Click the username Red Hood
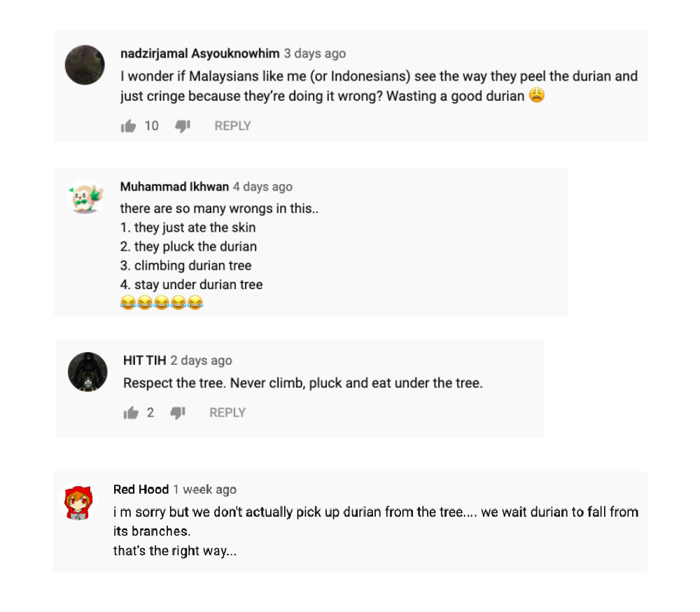700x612 pixels. (x=141, y=489)
